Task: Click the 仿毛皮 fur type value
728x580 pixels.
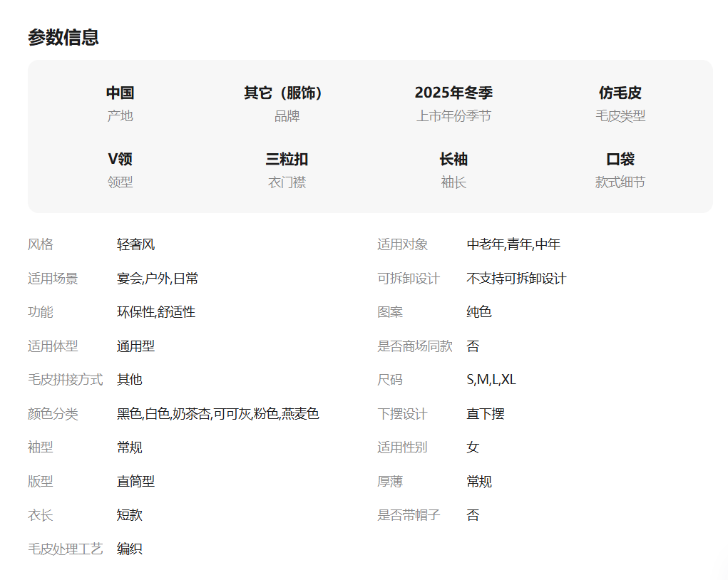Action: coord(620,93)
